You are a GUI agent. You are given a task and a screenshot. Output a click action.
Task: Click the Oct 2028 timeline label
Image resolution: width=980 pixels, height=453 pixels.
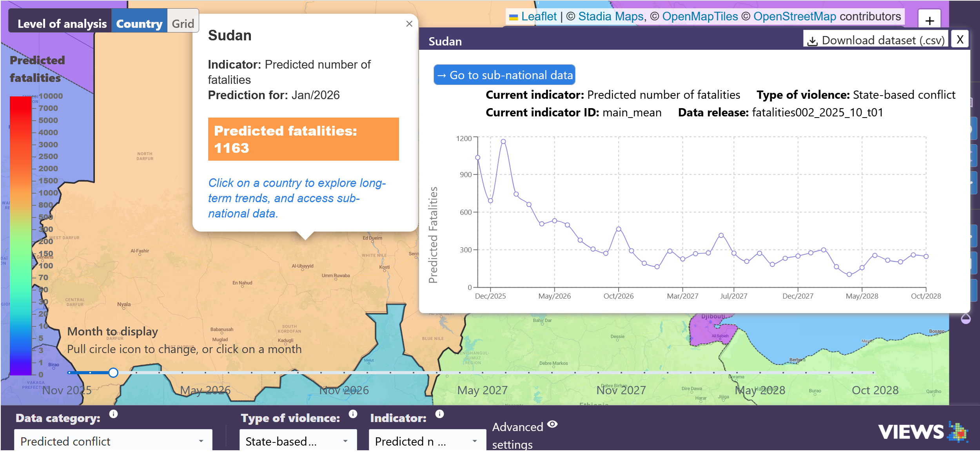tap(875, 390)
